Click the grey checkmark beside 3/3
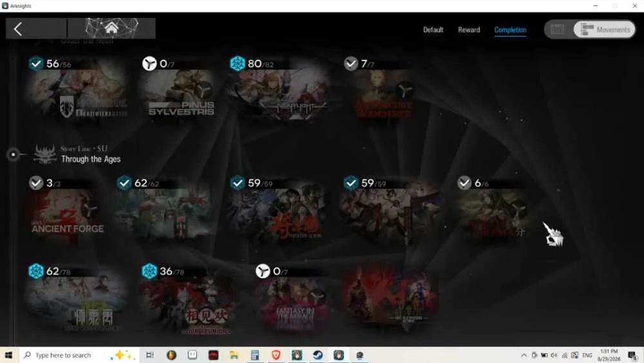 [35, 183]
